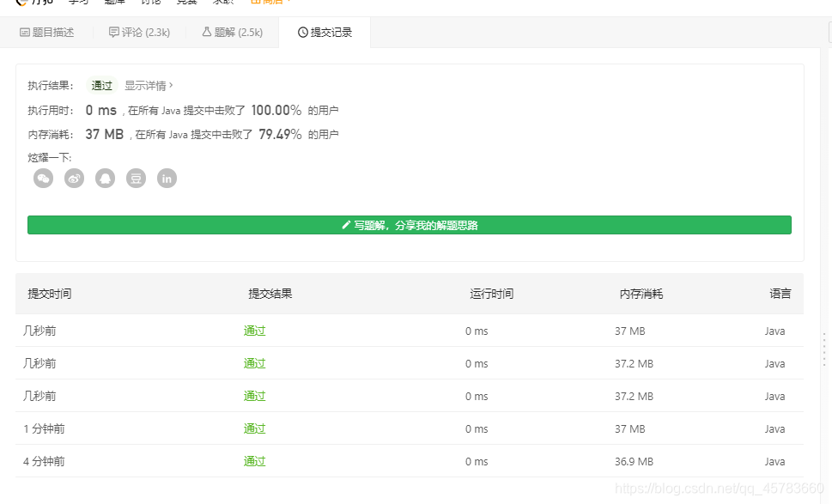Share result via WeChat icon

(44, 179)
